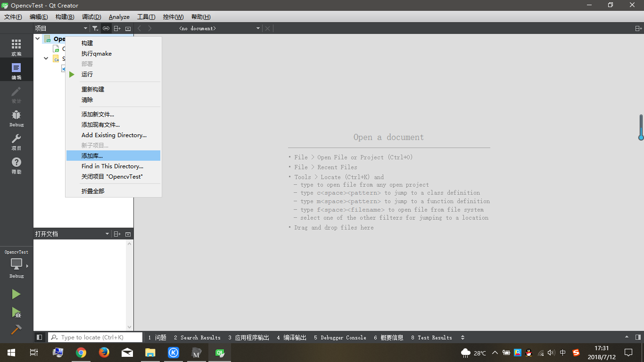
Task: Open the 构建(B) menu
Action: pyautogui.click(x=65, y=16)
